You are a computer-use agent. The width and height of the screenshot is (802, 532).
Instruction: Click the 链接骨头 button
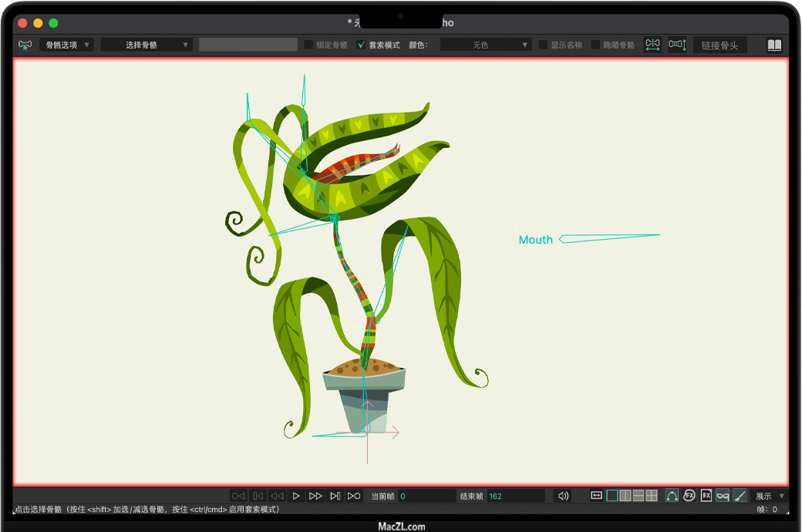click(719, 45)
